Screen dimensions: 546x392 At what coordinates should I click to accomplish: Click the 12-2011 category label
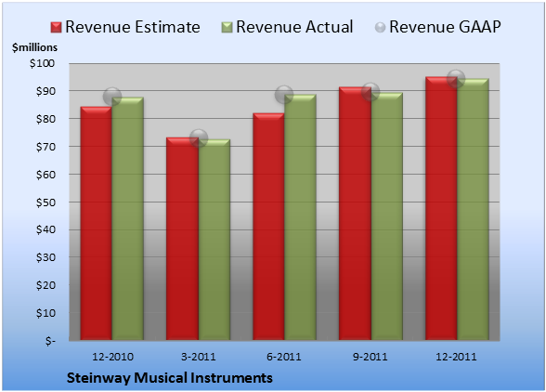coord(456,357)
